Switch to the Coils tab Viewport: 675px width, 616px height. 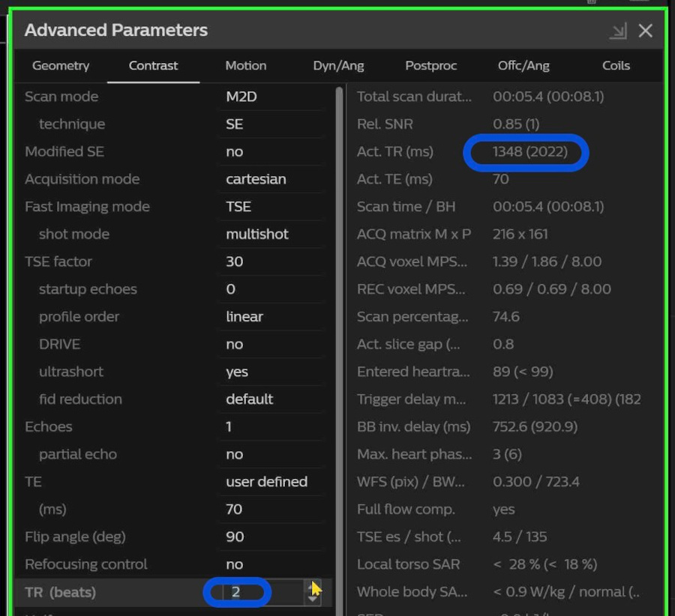[616, 66]
